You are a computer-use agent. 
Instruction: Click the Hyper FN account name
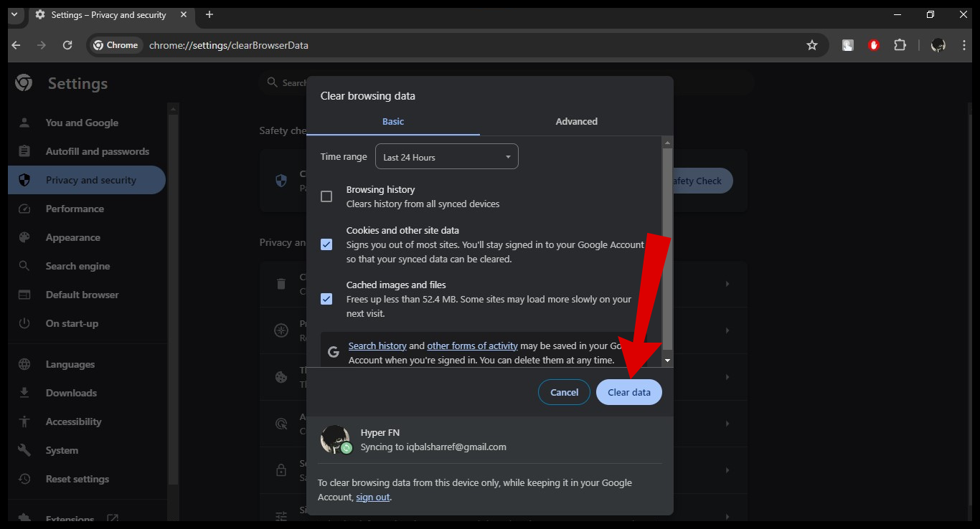[380, 433]
